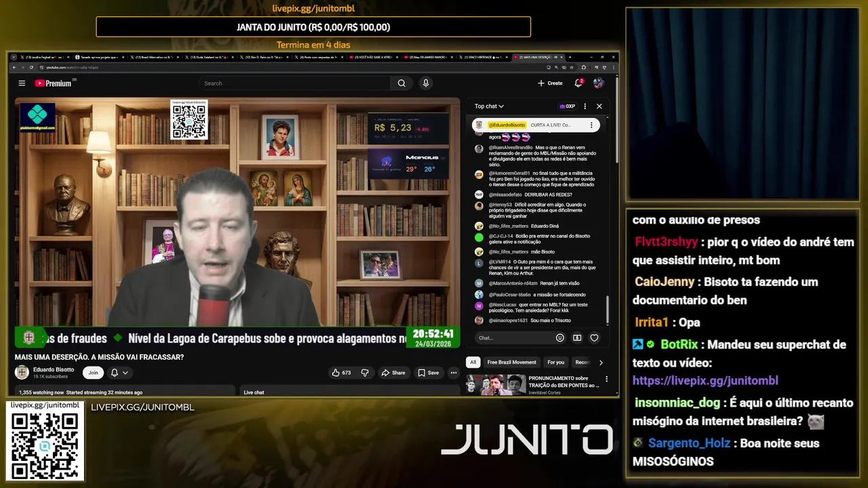Click the browser back arrow
The width and height of the screenshot is (868, 488).
[x=14, y=67]
